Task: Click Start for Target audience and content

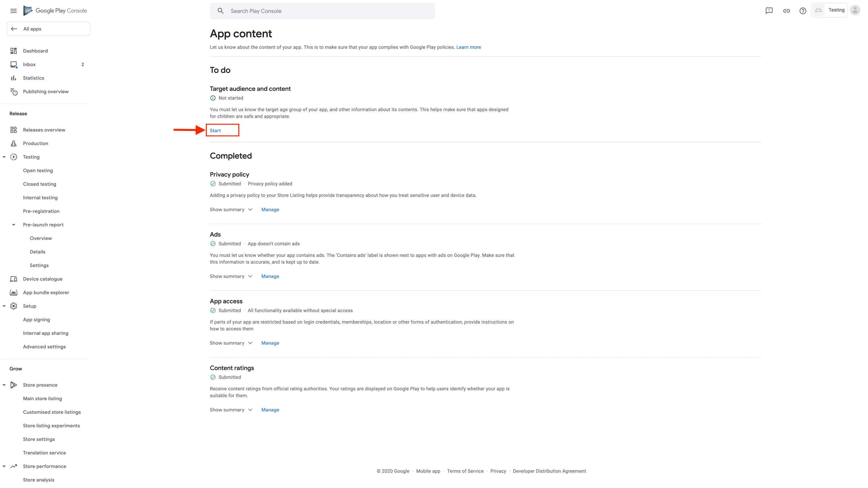Action: coord(215,131)
